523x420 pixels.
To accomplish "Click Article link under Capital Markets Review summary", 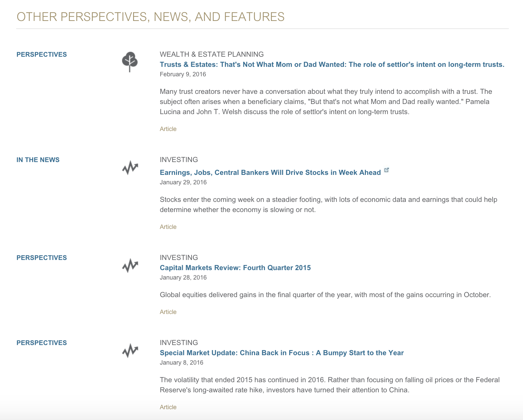I will point(168,312).
